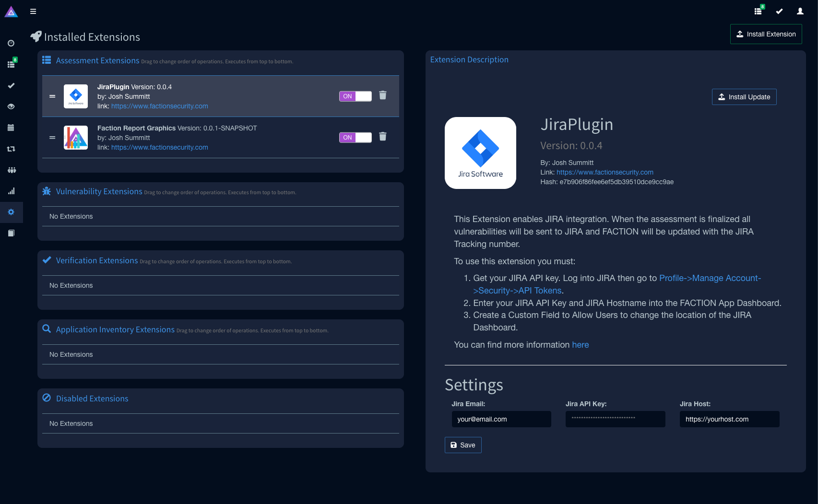Image resolution: width=818 pixels, height=504 pixels.
Task: Open the bar chart icon in sidebar
Action: tap(11, 191)
